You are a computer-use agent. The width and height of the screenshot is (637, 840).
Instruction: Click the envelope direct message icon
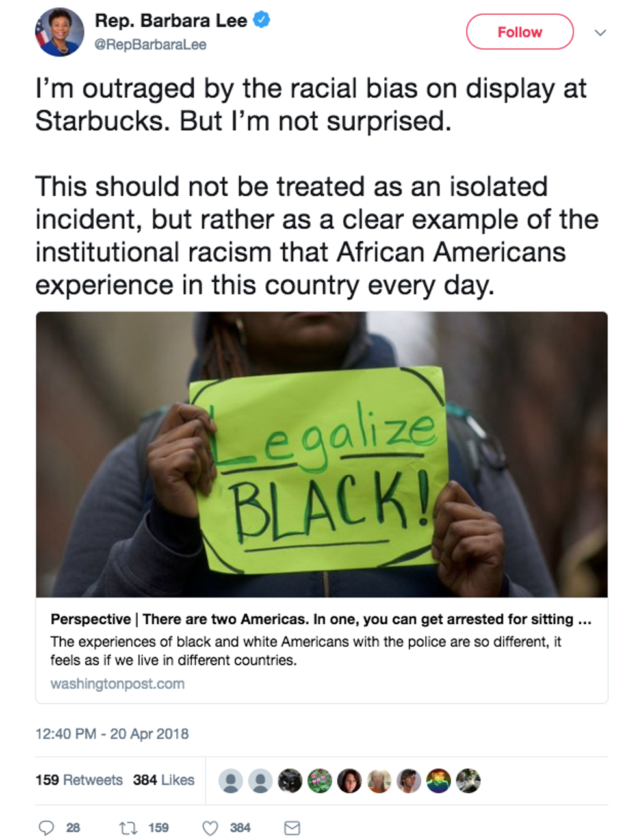292,828
